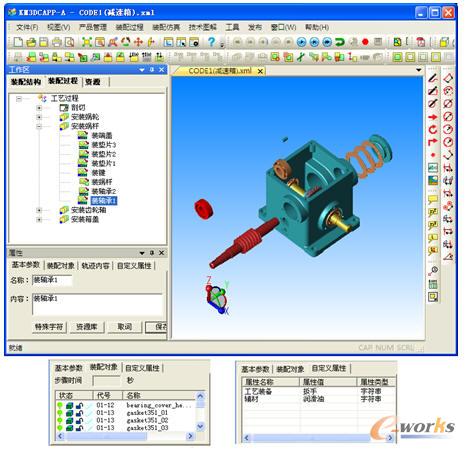The width and height of the screenshot is (465, 450).
Task: Switch to the 装配结构 tab
Action: pos(26,82)
